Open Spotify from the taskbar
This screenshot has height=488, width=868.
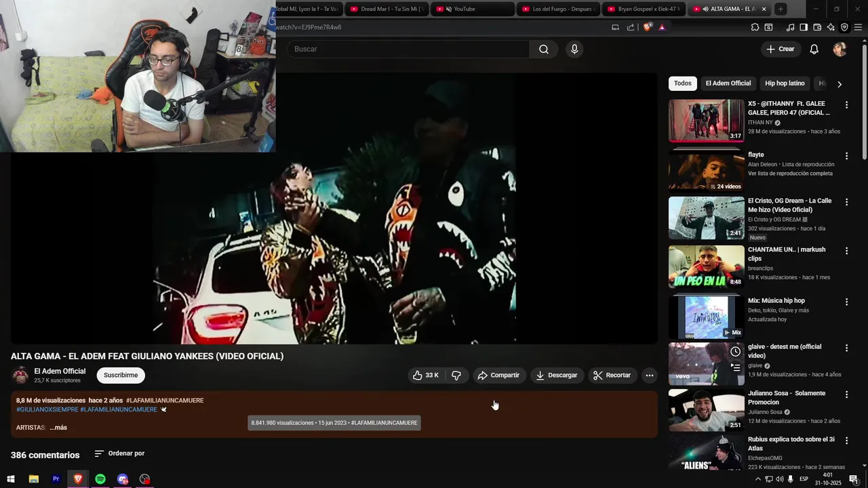(x=100, y=479)
